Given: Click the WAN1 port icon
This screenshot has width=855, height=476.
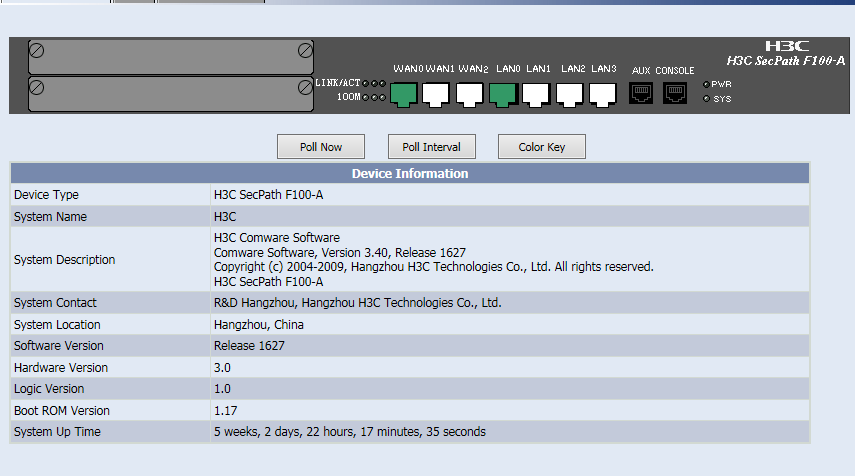Looking at the screenshot, I should pos(436,94).
